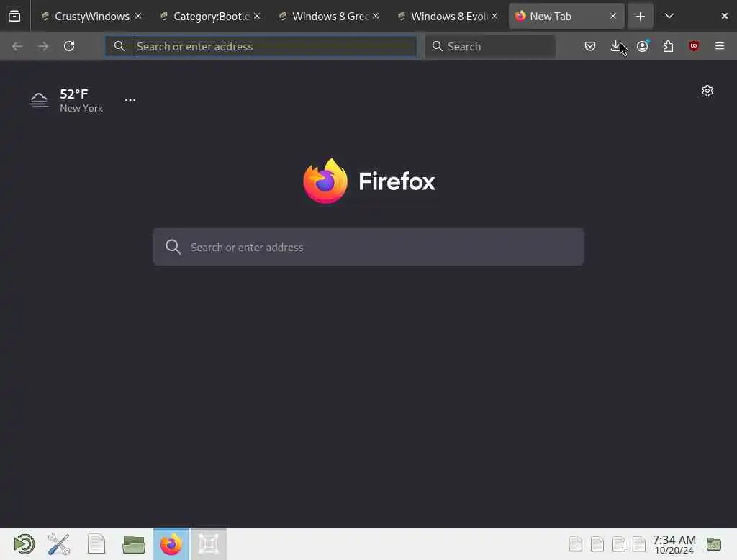Open the taskbar text document app
The image size is (737, 560).
(96, 544)
